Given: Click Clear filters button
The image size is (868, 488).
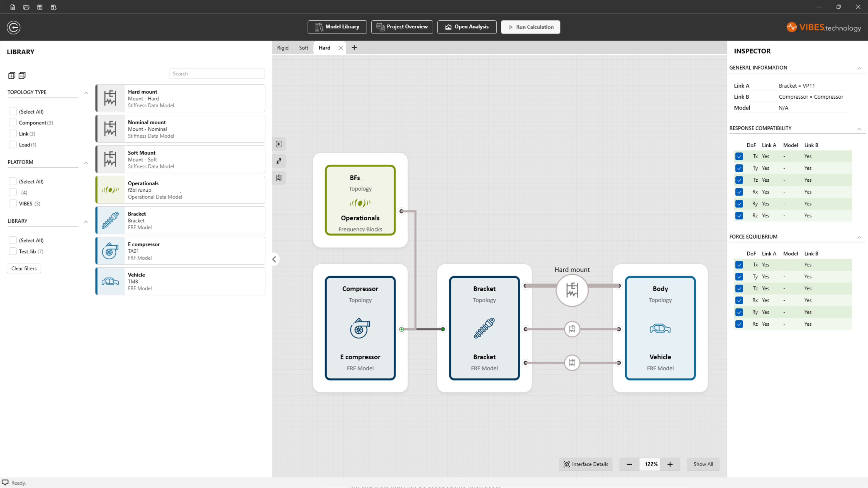Looking at the screenshot, I should tap(24, 268).
